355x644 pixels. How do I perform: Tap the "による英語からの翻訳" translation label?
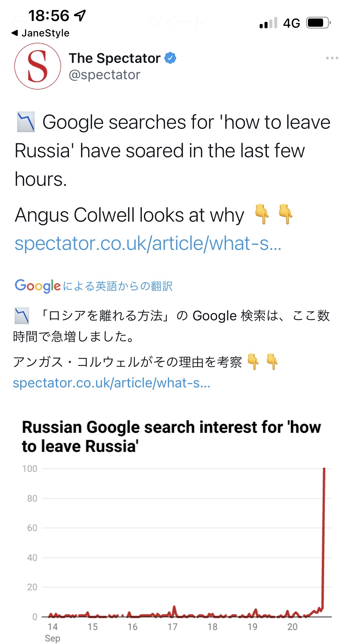(x=118, y=286)
